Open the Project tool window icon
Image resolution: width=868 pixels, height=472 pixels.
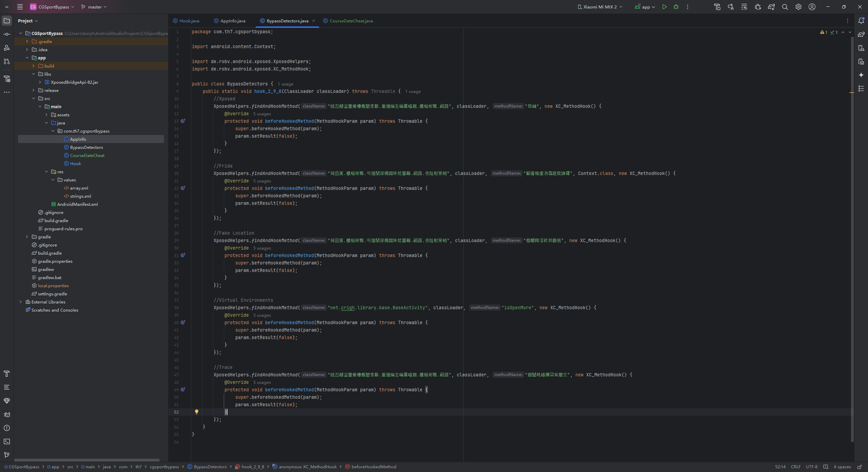(7, 21)
